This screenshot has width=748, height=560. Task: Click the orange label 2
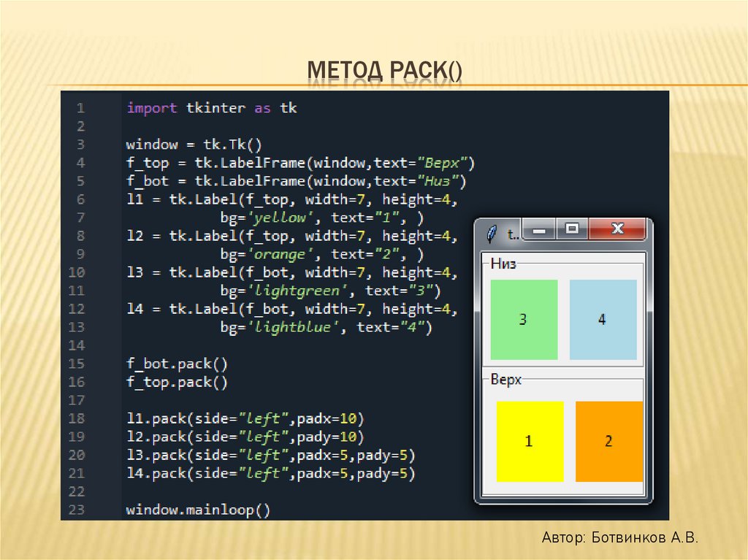[x=609, y=441]
